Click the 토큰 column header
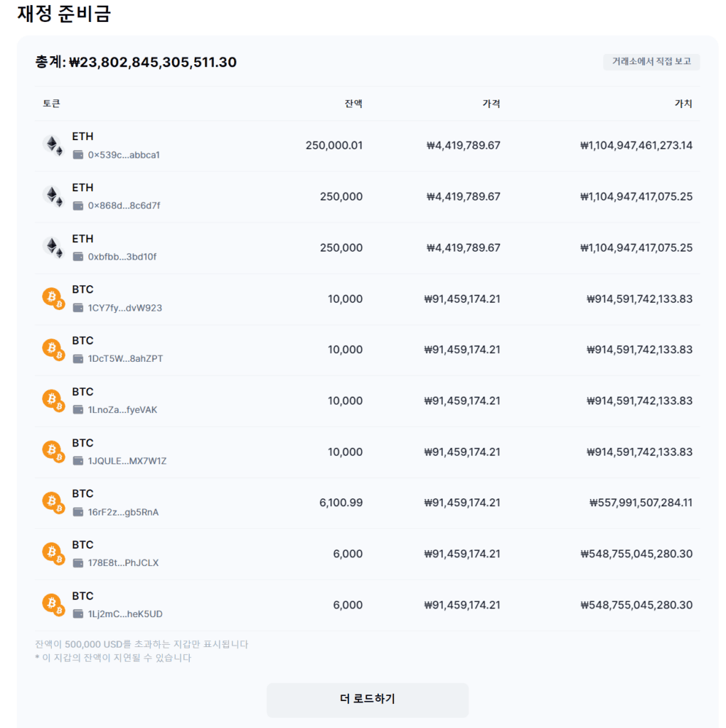 [x=53, y=103]
